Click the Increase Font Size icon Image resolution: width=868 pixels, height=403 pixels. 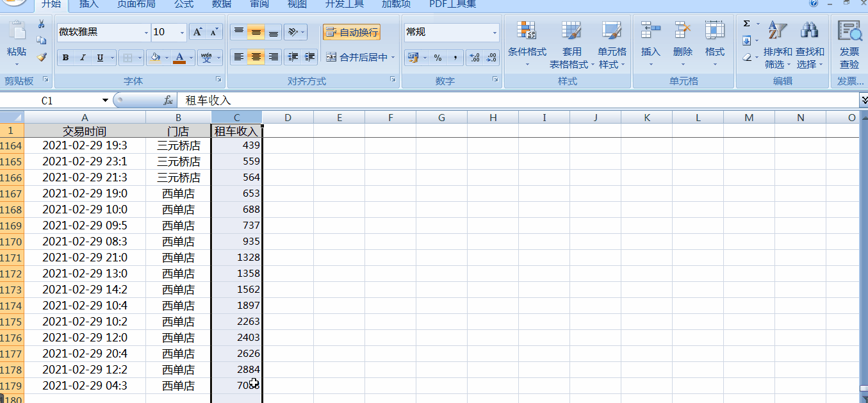coord(198,32)
